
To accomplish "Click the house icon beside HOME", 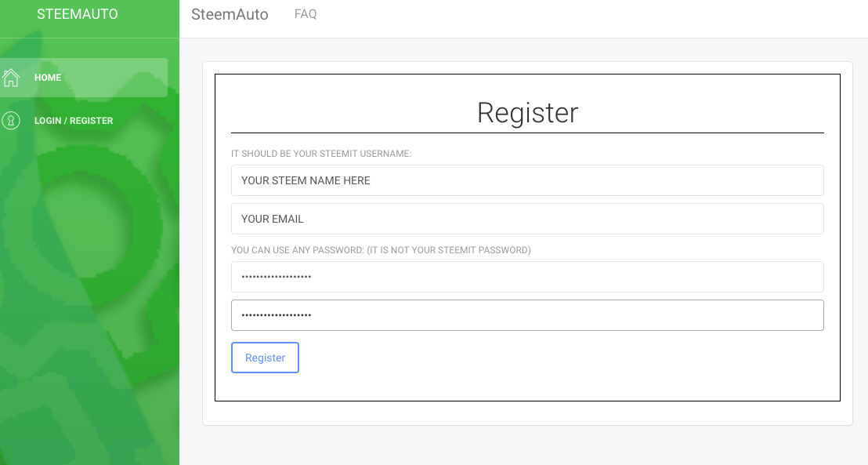I will [x=10, y=78].
